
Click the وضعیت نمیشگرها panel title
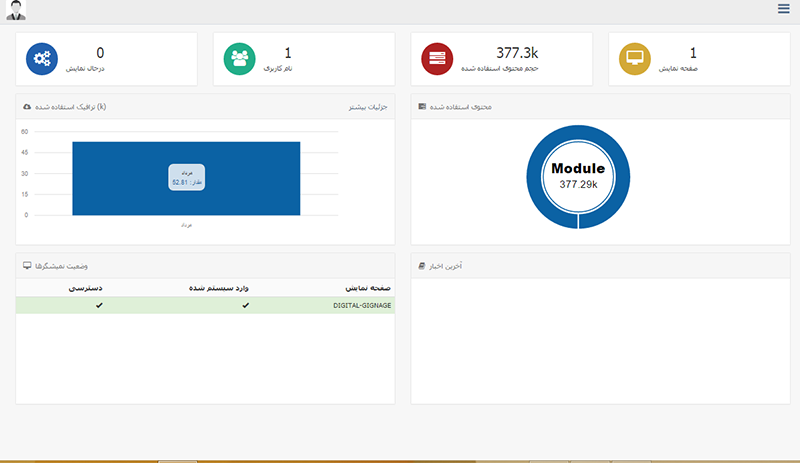point(61,266)
